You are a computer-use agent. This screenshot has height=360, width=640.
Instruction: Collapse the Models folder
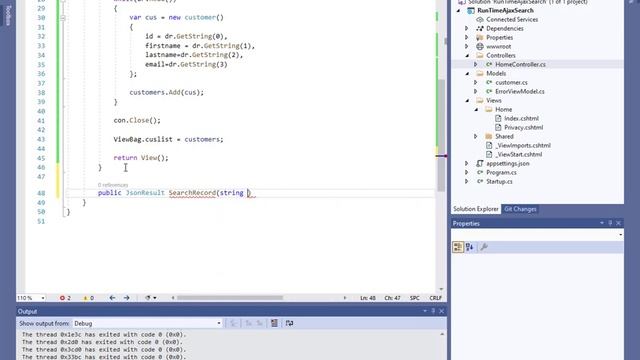(x=467, y=73)
